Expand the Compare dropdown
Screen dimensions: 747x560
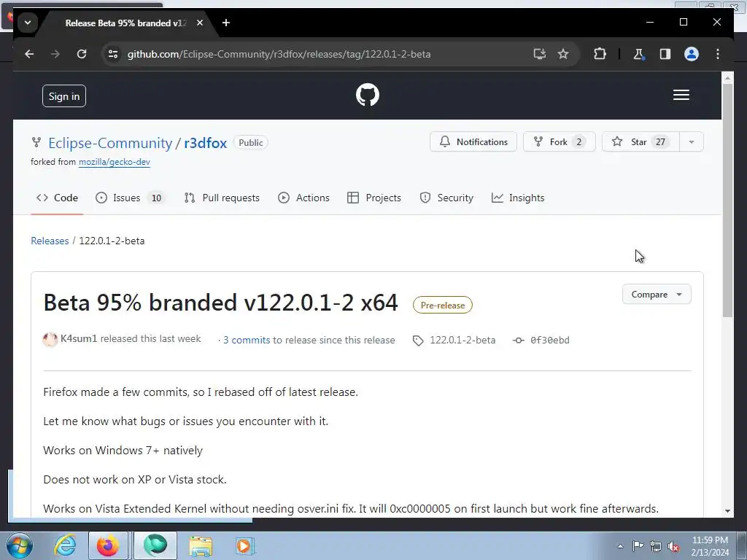click(657, 295)
